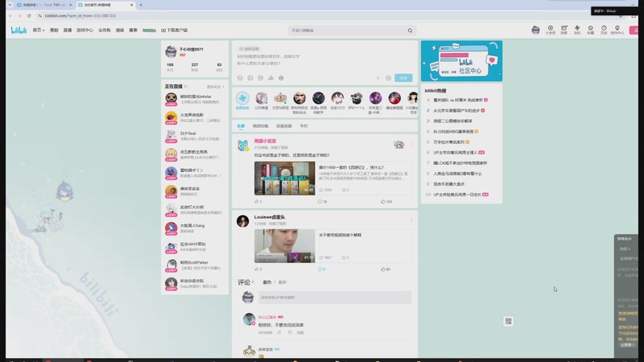Open more options on 南国小豆豆 post
This screenshot has height=362, width=644.
[411, 144]
